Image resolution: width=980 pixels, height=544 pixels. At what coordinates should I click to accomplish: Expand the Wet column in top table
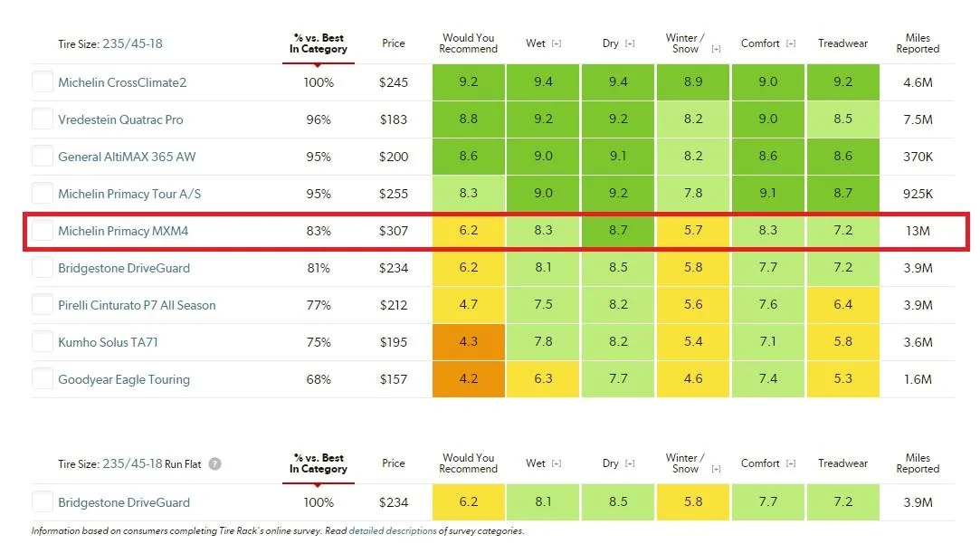click(x=557, y=43)
